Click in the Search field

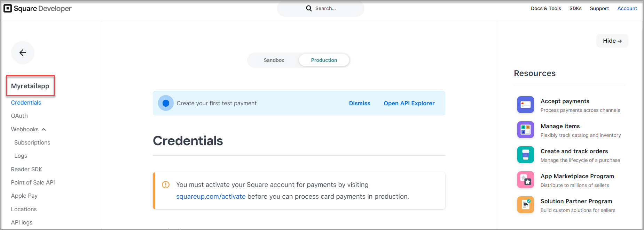tap(321, 8)
